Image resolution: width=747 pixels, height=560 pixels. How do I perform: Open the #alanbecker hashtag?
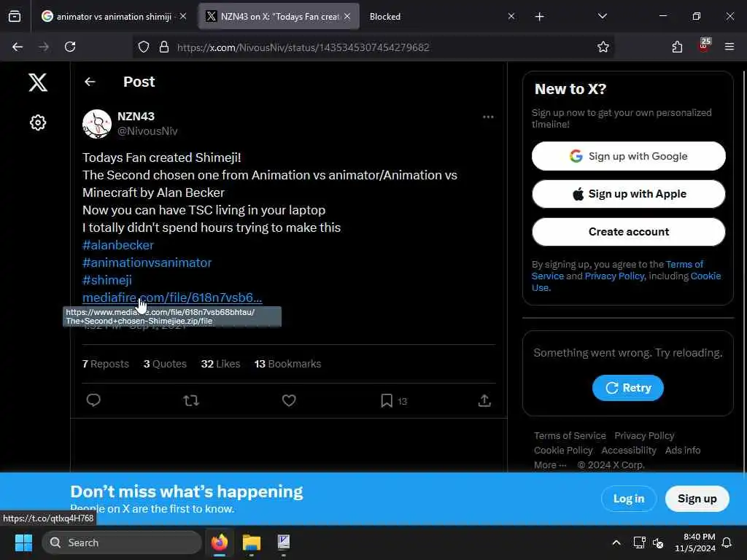(x=118, y=245)
